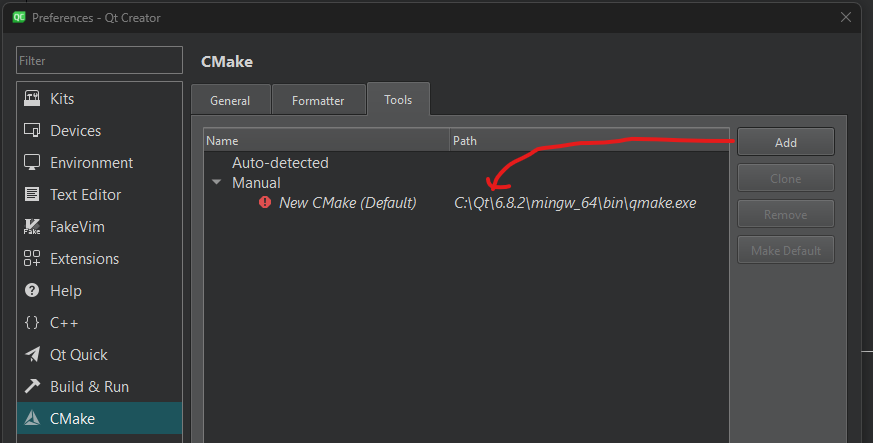Viewport: 873px width, 443px height.
Task: Click the Text Editor icon
Action: tap(32, 195)
